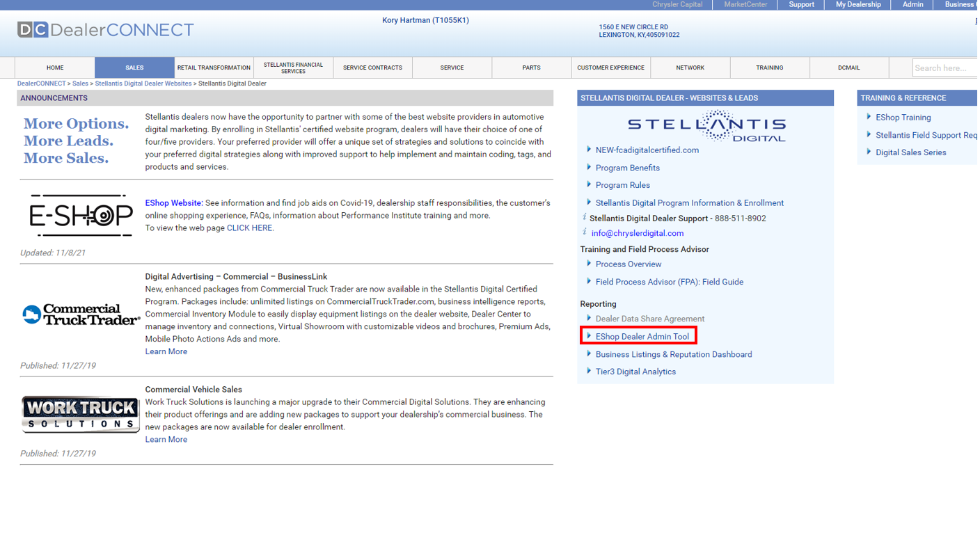Open the RETAIL TRANSFORMATION menu

214,67
